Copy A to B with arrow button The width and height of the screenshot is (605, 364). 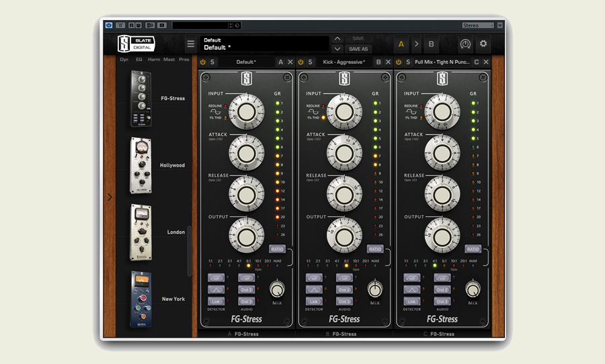tap(416, 44)
